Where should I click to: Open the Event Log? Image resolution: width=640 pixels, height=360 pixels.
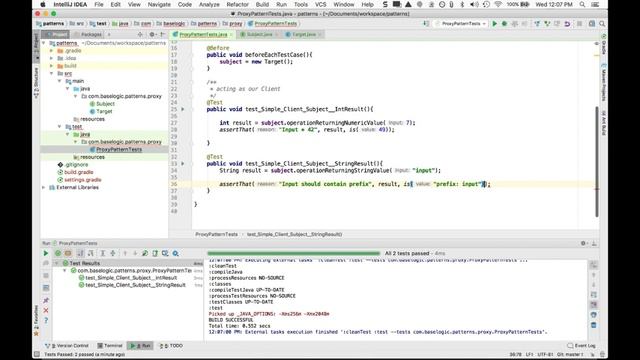click(581, 346)
